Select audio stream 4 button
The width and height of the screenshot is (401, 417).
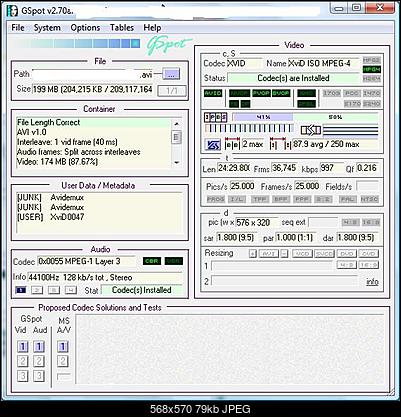pyautogui.click(x=70, y=290)
